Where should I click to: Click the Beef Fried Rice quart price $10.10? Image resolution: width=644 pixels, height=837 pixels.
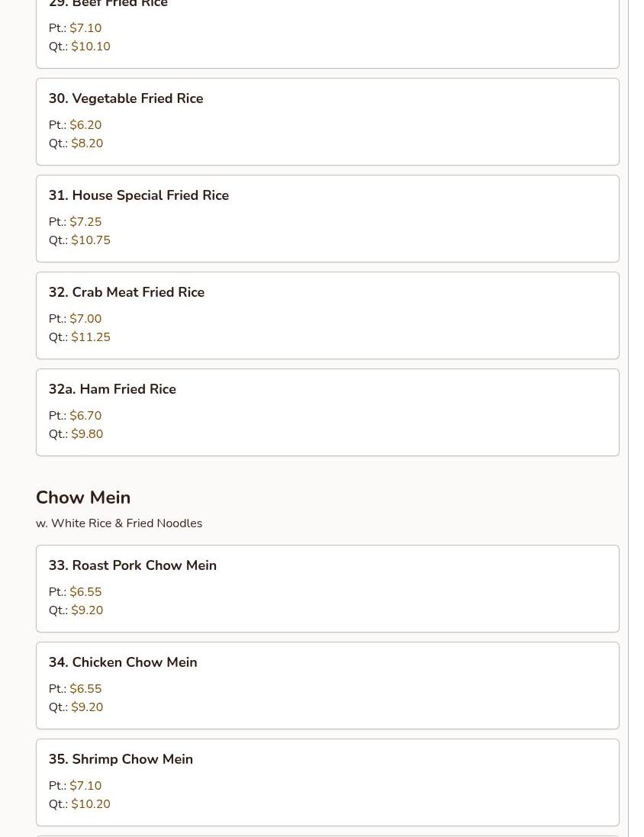point(90,47)
